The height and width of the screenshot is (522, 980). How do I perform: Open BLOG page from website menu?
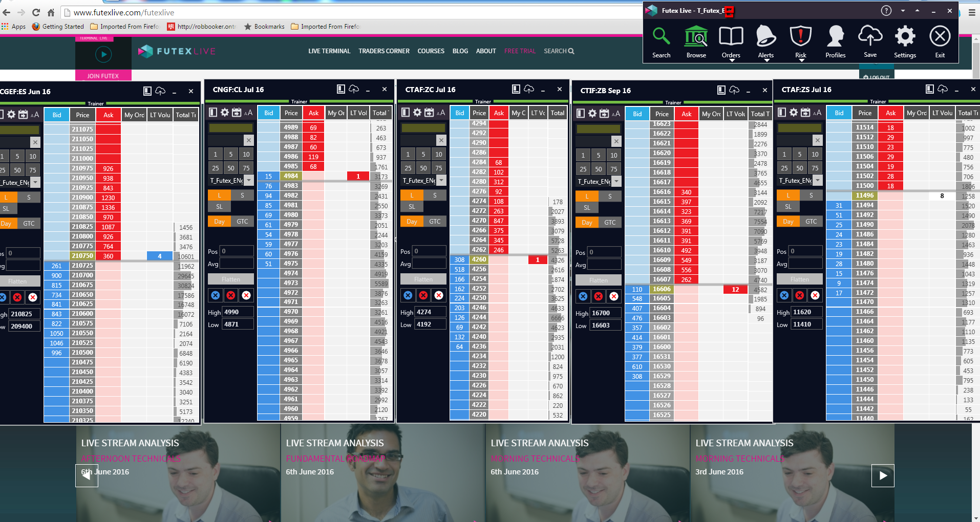click(x=460, y=51)
